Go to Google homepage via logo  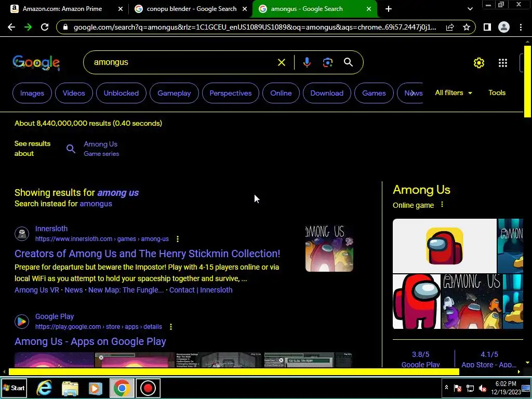coord(36,63)
